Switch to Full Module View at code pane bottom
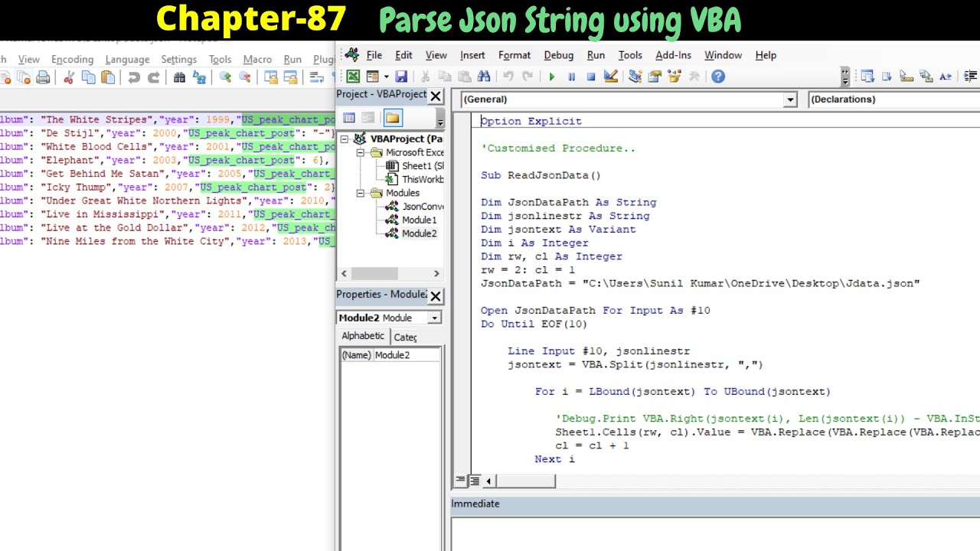Viewport: 980px width, 551px height. (x=474, y=481)
